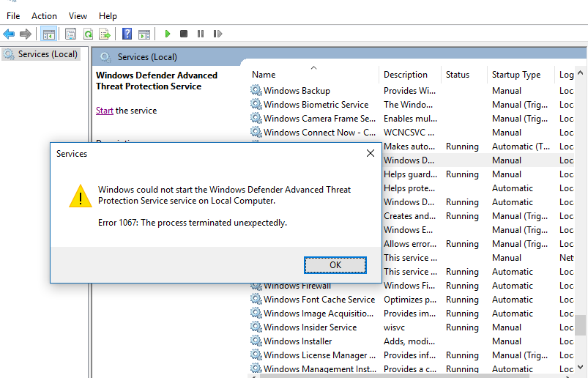The height and width of the screenshot is (378, 588).
Task: Sort services by Name column header
Action: (x=264, y=75)
